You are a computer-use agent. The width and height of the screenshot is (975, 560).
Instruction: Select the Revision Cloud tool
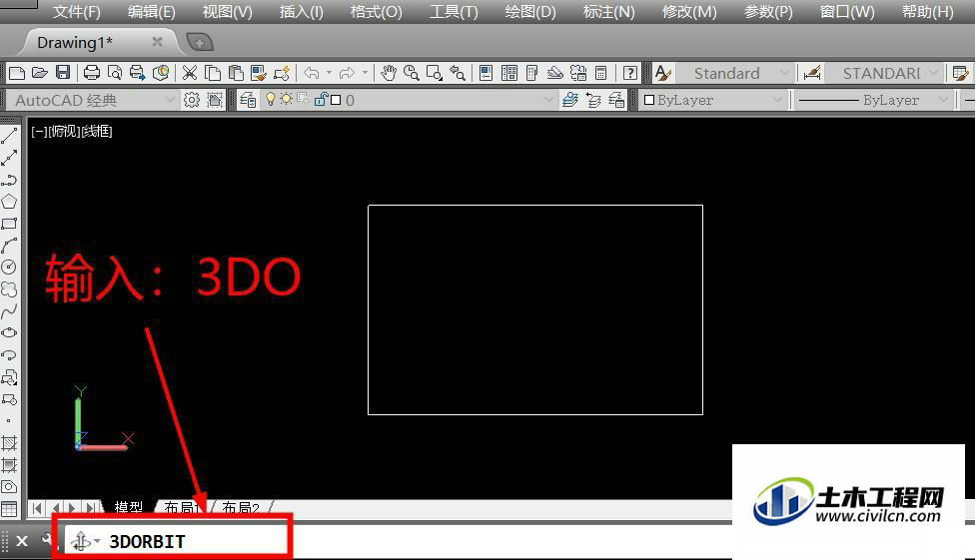coord(9,289)
